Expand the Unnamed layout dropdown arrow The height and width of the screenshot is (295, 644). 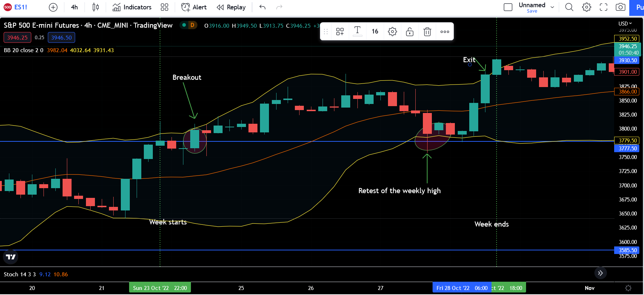coord(552,7)
